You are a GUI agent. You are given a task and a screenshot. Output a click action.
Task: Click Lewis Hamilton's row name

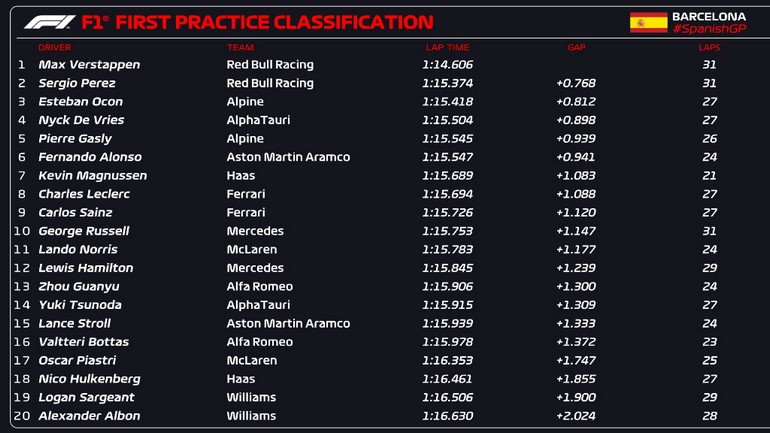pos(85,268)
